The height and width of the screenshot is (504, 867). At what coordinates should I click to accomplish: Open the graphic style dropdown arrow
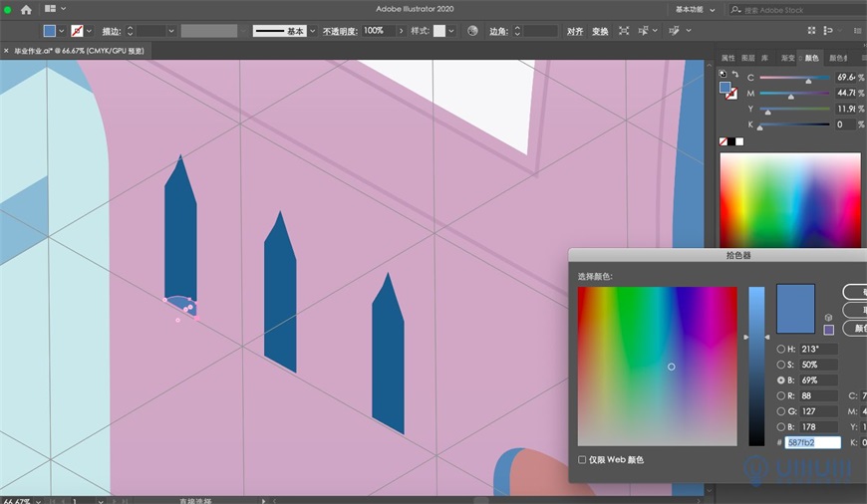coord(451,31)
